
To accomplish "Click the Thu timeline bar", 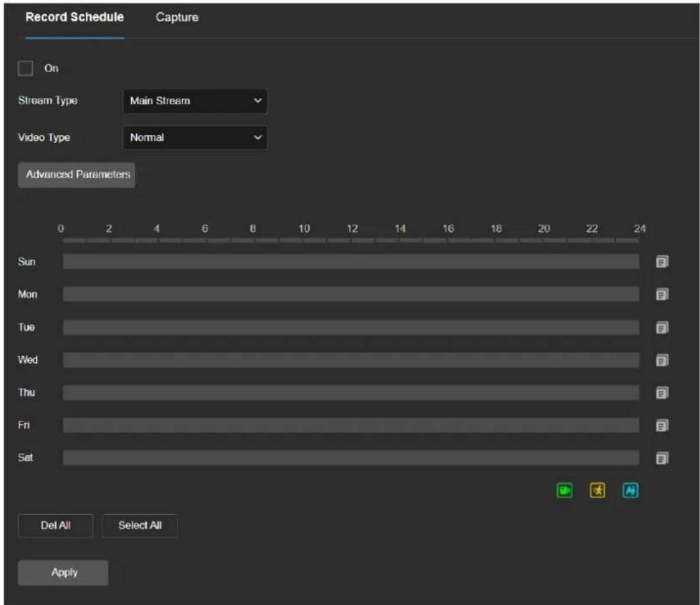I will click(x=351, y=393).
